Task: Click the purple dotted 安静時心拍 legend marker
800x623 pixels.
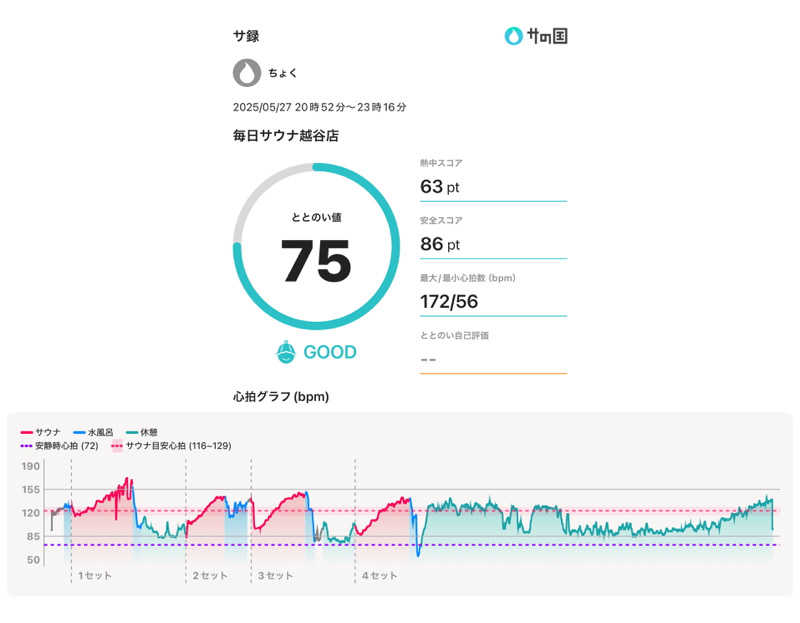Action: (x=26, y=445)
